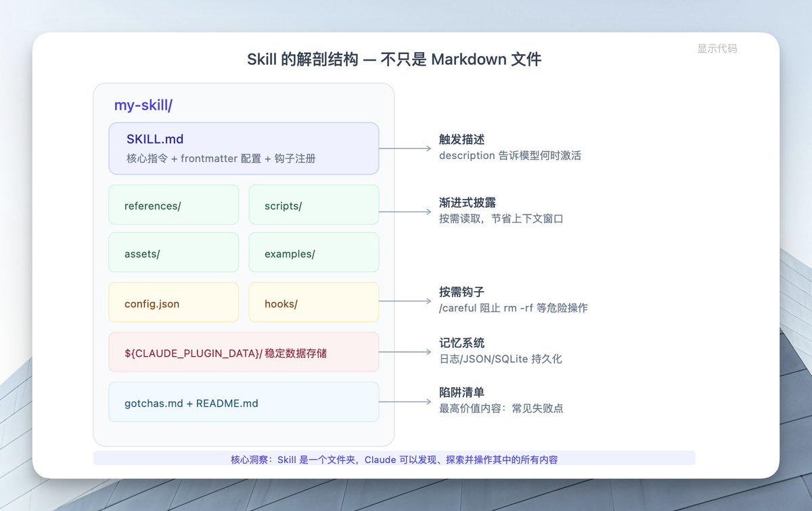This screenshot has height=511, width=812.
Task: Click the config.json box
Action: coord(174,302)
